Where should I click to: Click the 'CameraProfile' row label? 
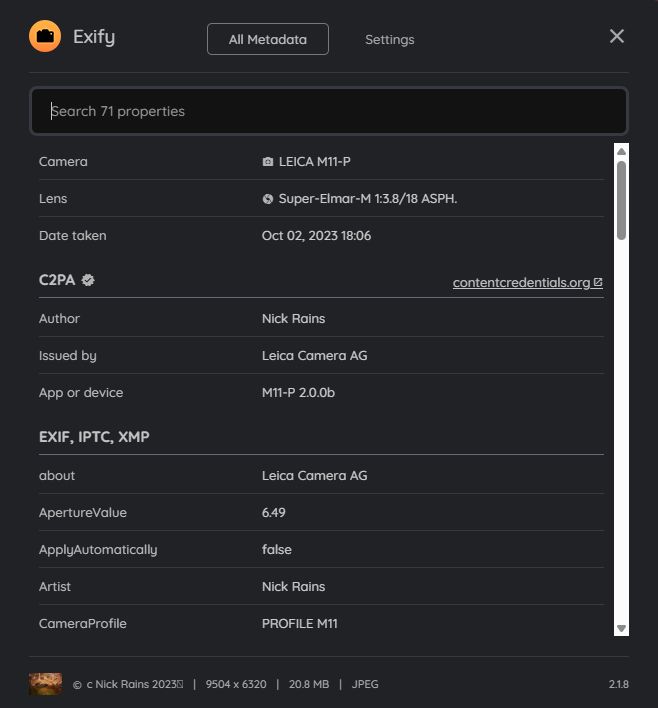tap(83, 624)
